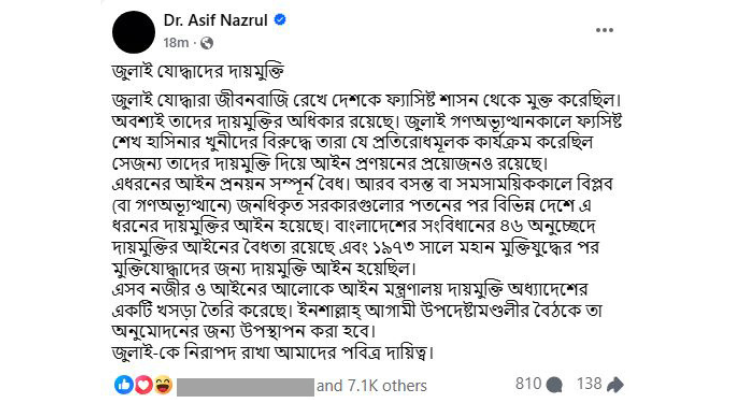Click the blue verified badge

(281, 20)
